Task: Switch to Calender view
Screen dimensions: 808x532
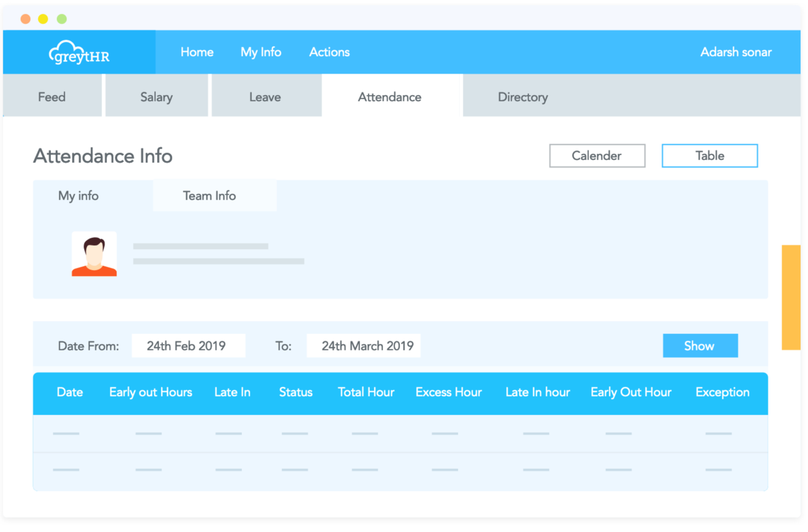Action: coord(597,156)
